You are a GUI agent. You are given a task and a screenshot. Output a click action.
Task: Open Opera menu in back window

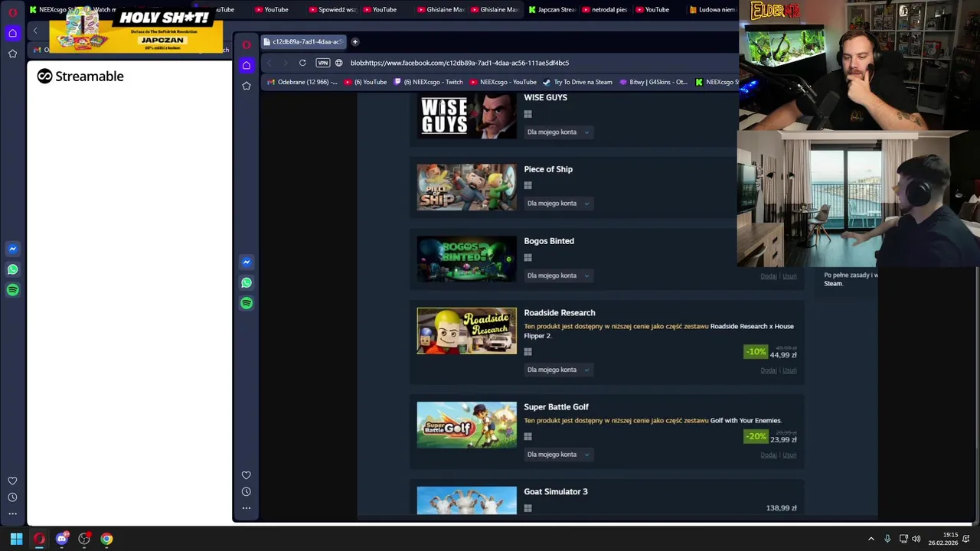tap(12, 12)
